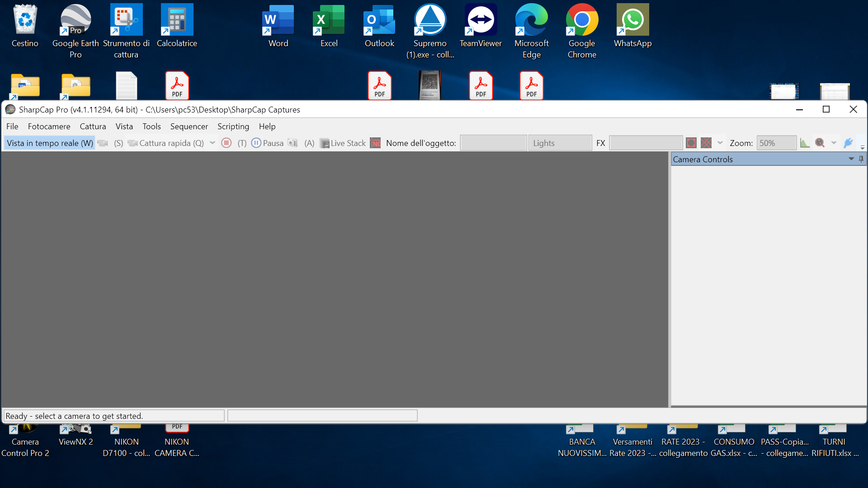
Task: Open the Fotocamere menu
Action: point(49,127)
